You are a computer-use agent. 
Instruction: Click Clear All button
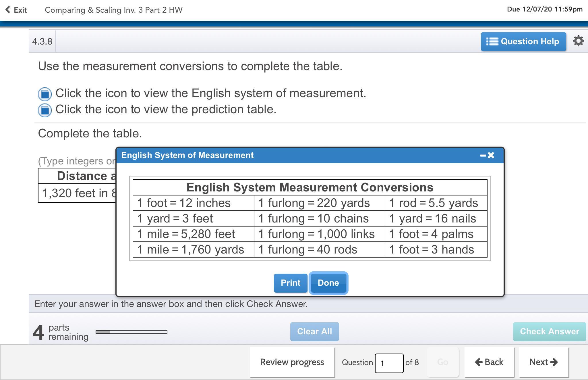pos(314,331)
